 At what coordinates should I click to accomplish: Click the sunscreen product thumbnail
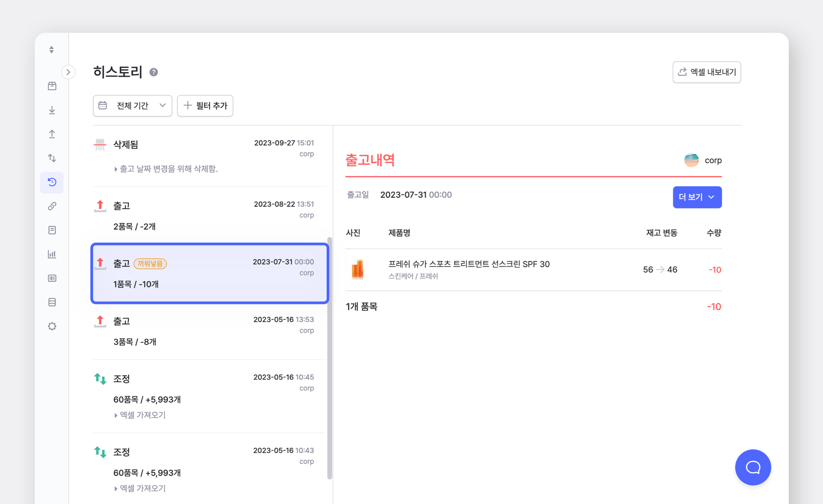[358, 269]
